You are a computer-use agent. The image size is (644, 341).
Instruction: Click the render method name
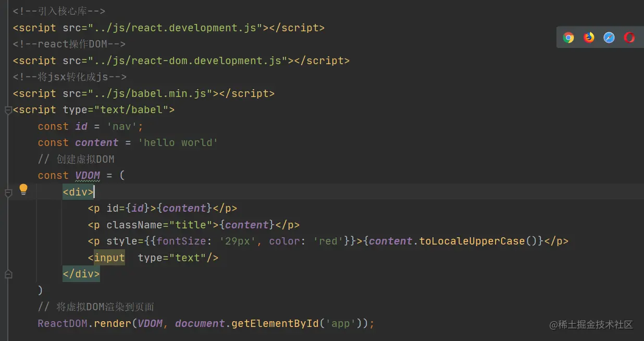click(113, 323)
